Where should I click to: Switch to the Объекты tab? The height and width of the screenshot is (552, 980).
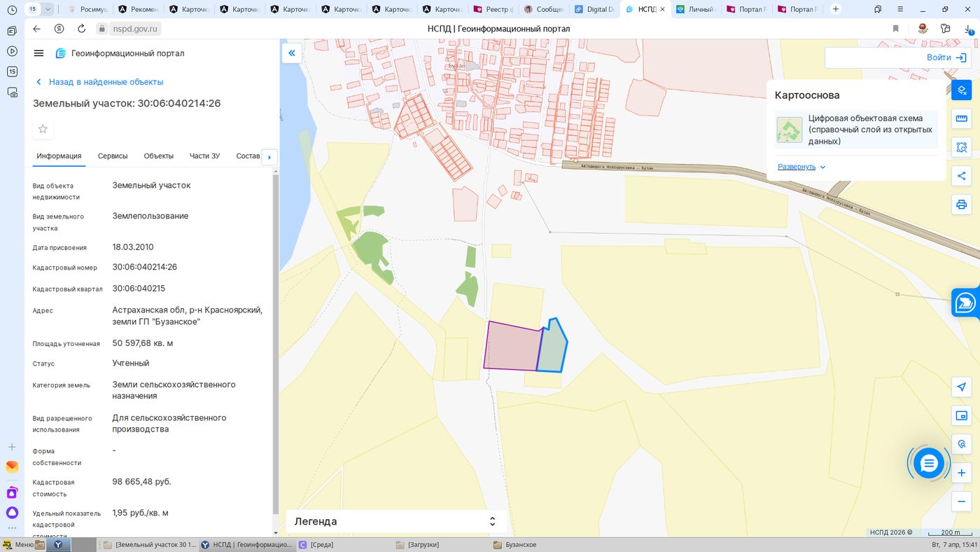[159, 156]
